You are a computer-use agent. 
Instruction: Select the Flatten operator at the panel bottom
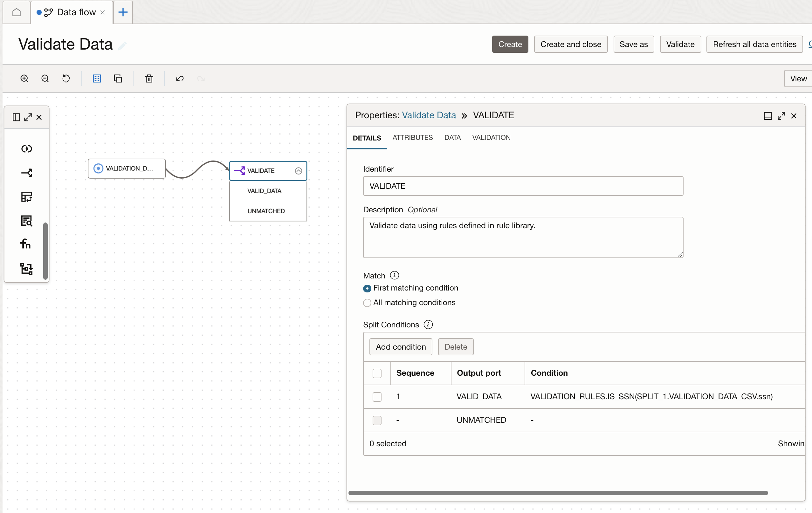pyautogui.click(x=26, y=268)
